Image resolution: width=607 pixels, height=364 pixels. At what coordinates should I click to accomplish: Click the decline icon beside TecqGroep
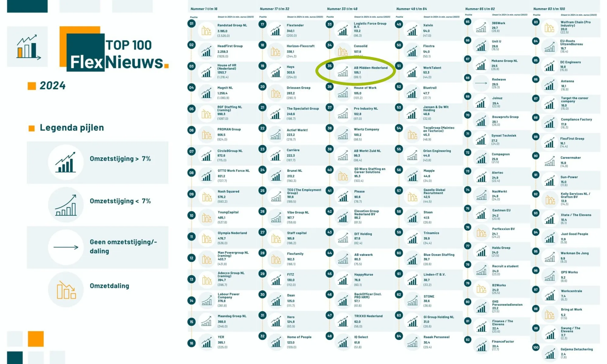(x=412, y=135)
